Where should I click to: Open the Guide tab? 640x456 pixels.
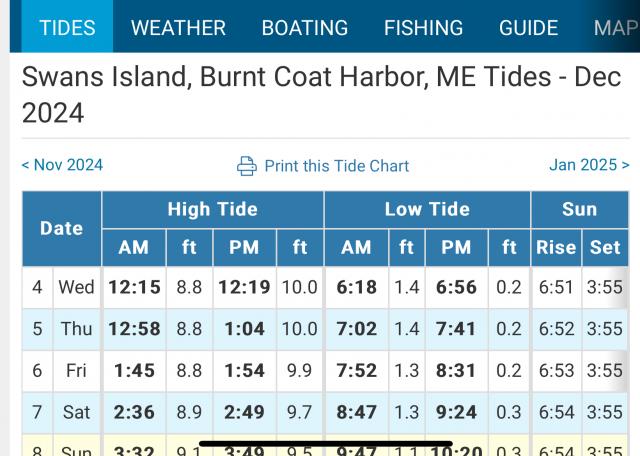[528, 27]
